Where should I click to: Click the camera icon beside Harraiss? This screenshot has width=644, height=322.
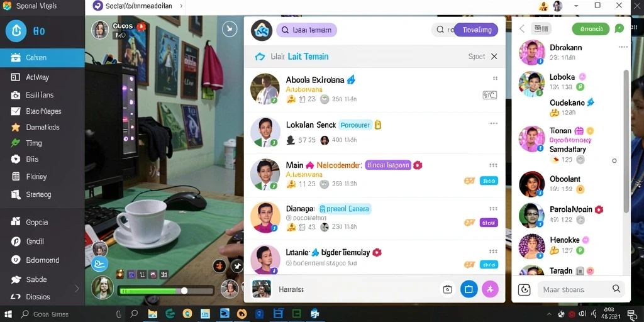tap(448, 289)
